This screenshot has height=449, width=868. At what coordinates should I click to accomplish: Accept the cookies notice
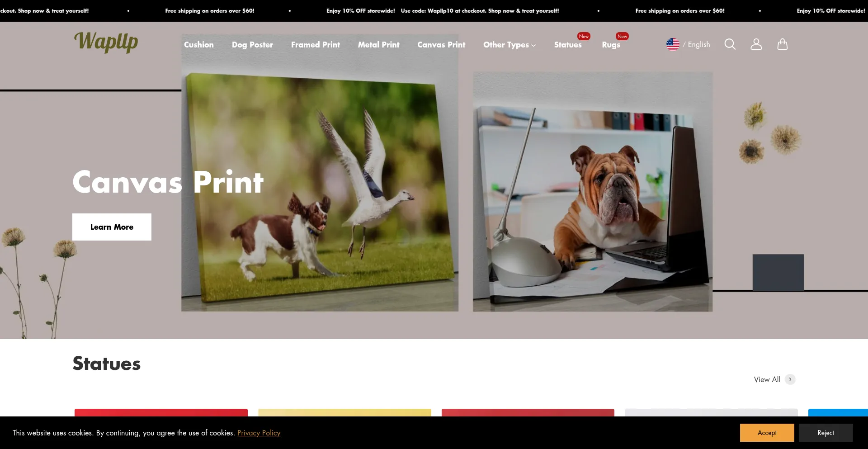tap(767, 433)
